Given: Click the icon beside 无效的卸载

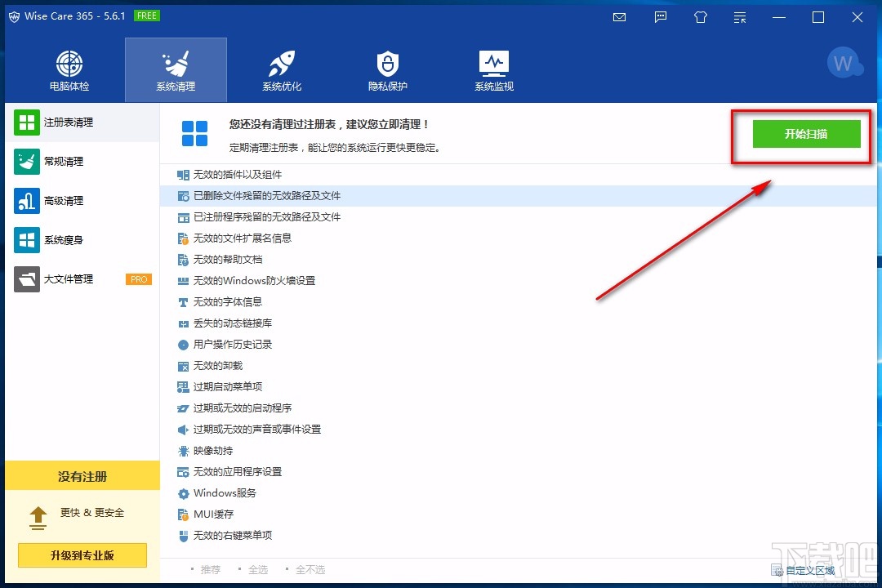Looking at the screenshot, I should click(183, 366).
